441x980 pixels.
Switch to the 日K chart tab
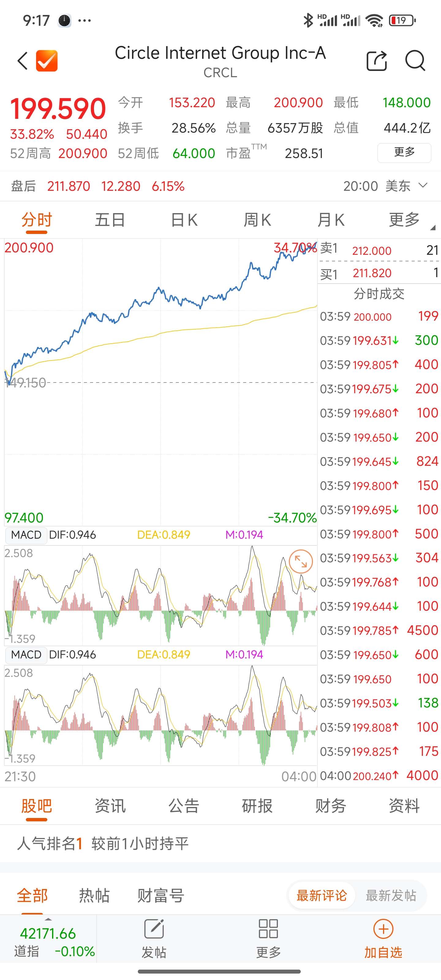click(x=184, y=220)
